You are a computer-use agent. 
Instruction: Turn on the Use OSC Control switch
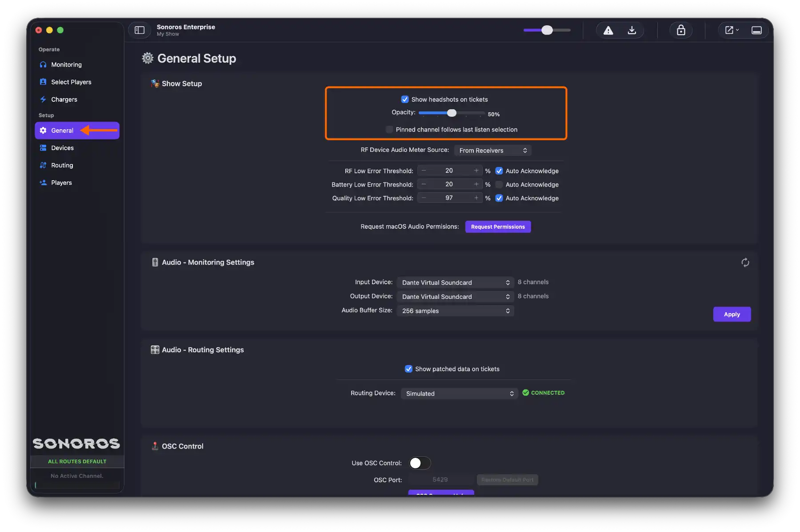[x=420, y=463]
